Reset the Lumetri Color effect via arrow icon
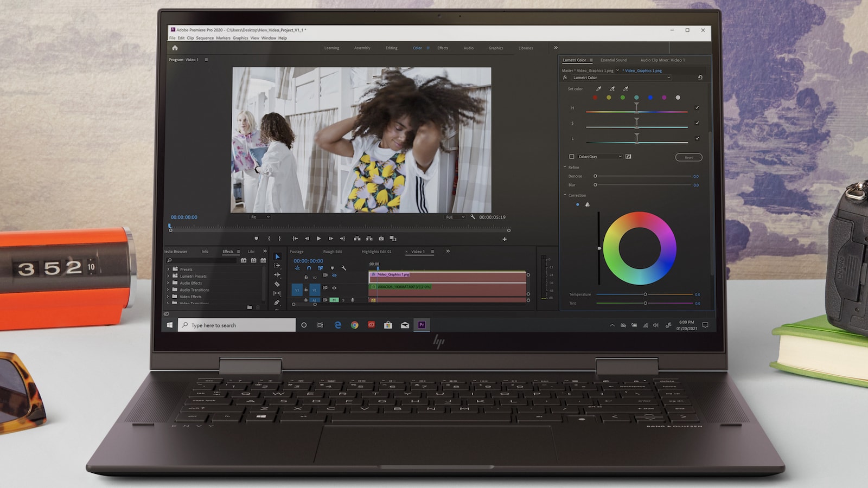This screenshot has height=488, width=868. click(700, 78)
